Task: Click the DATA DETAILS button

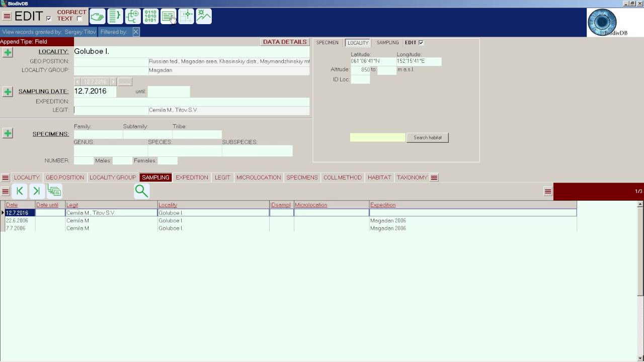Action: [x=285, y=42]
